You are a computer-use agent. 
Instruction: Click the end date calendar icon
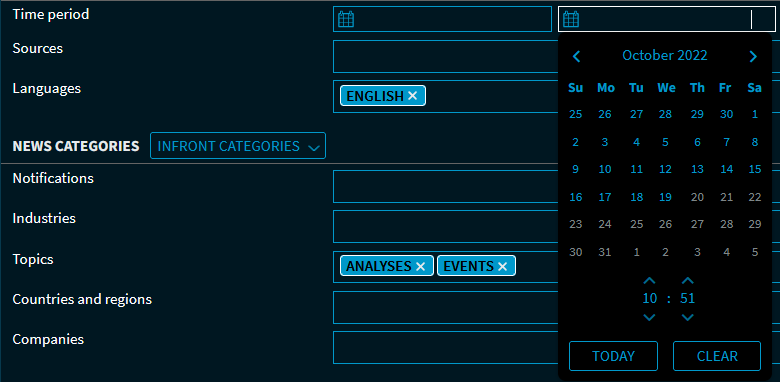pyautogui.click(x=571, y=19)
